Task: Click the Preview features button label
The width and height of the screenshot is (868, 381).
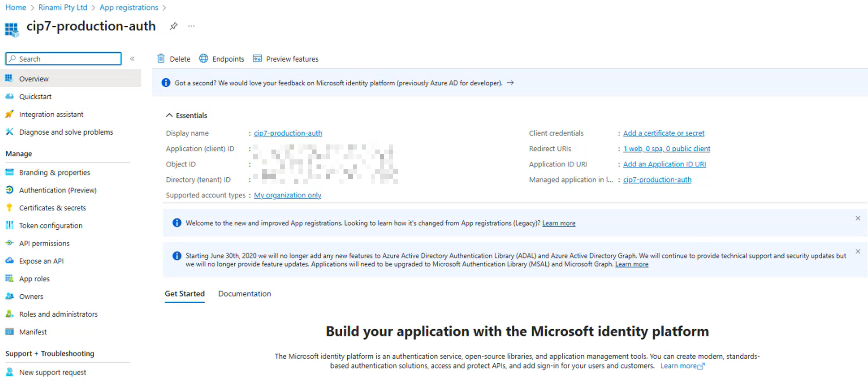Action: [292, 59]
